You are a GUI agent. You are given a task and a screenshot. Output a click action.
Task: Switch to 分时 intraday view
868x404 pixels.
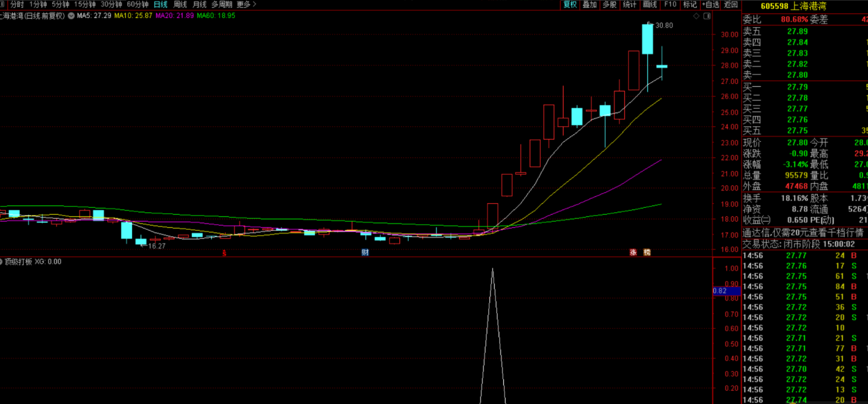tap(17, 4)
